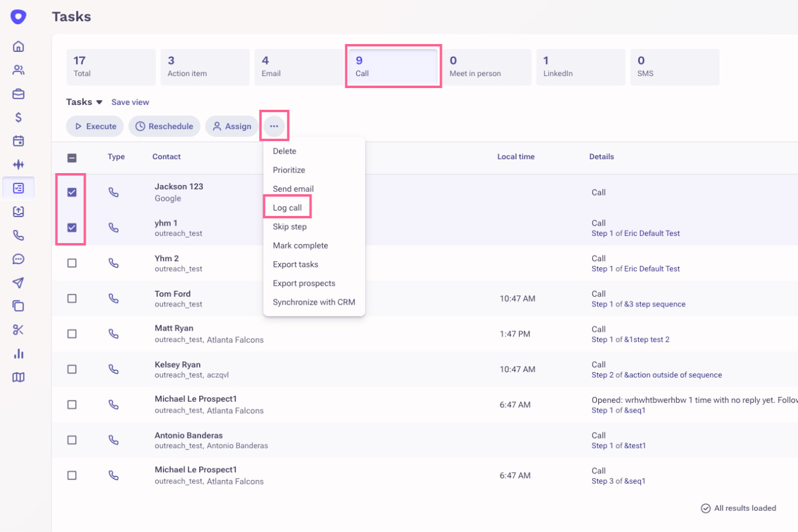Image resolution: width=798 pixels, height=532 pixels.
Task: Click the phone icon in Matt Ryan row
Action: [113, 334]
